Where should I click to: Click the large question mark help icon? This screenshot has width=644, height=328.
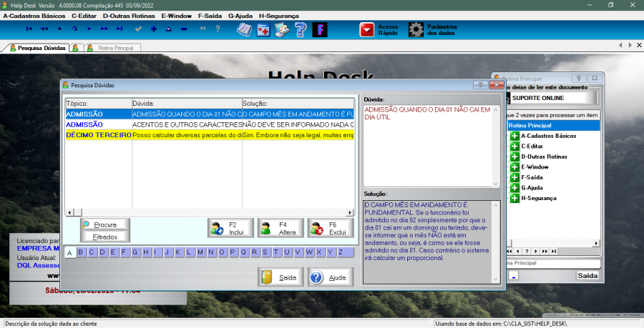[301, 29]
